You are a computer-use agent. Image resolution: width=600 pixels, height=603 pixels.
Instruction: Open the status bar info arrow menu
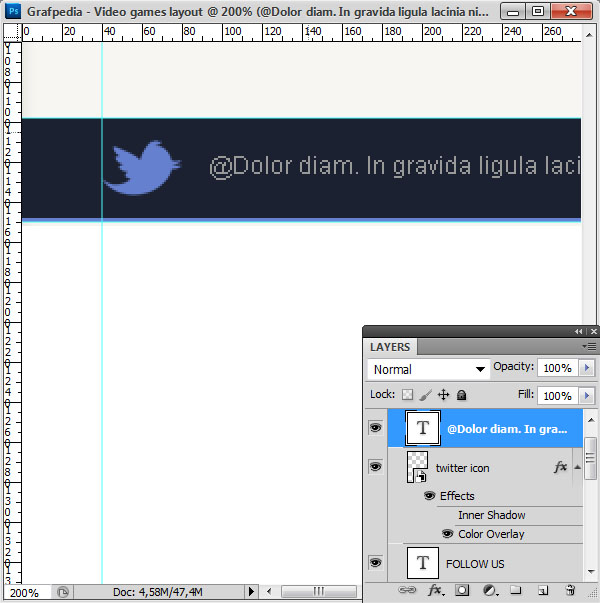click(x=251, y=591)
